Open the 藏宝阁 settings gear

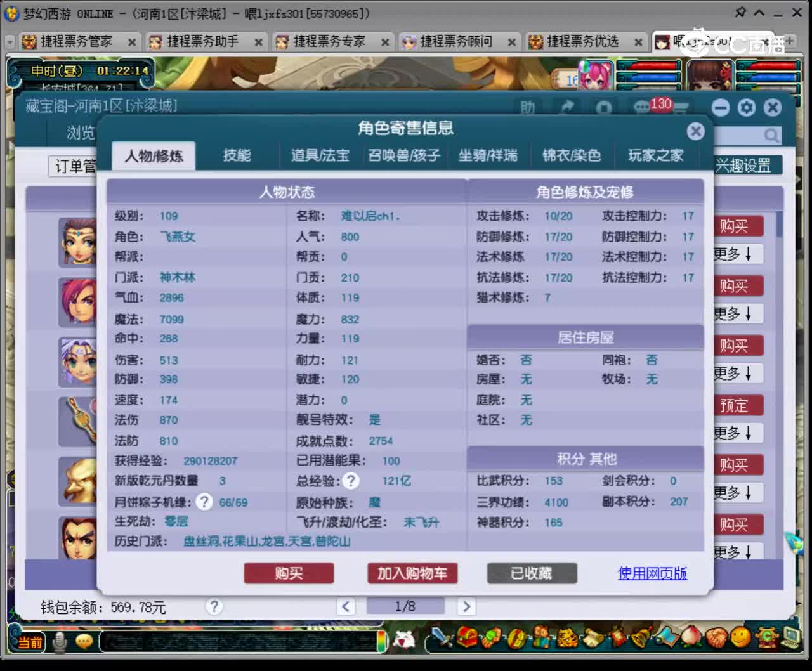click(747, 108)
